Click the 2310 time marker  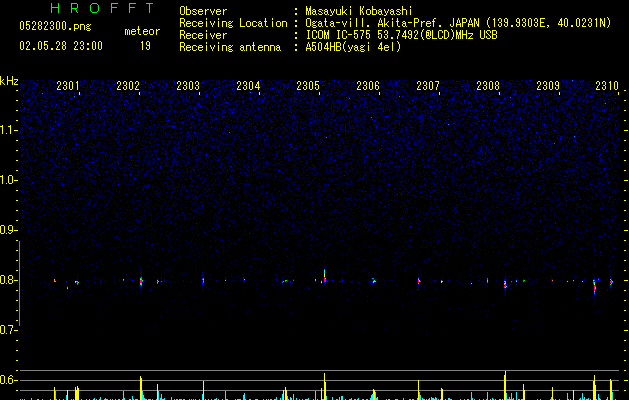(x=607, y=85)
